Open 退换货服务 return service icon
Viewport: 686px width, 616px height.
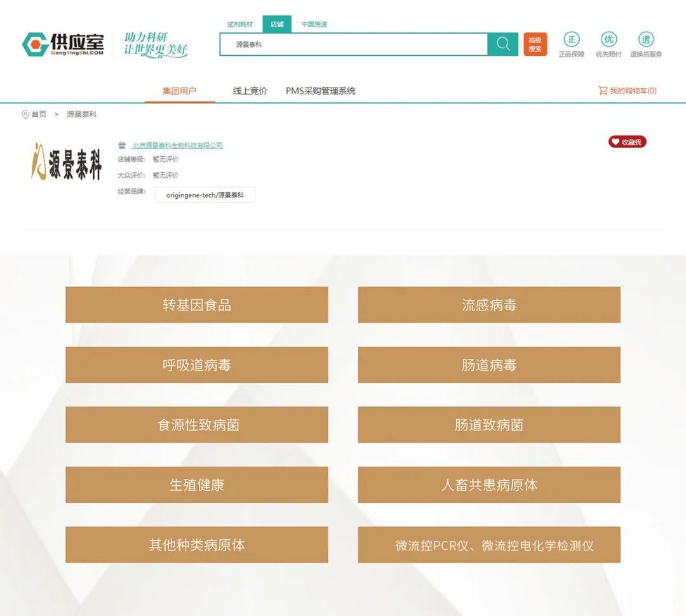click(646, 44)
